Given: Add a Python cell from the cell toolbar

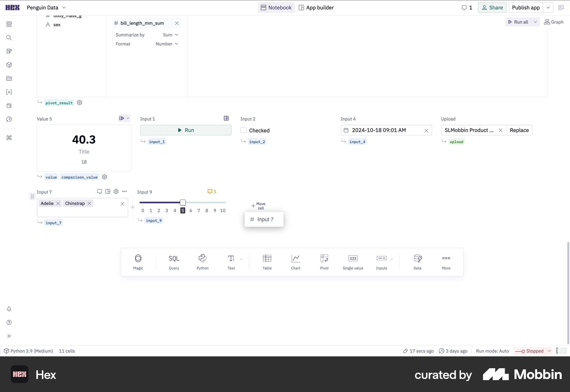Looking at the screenshot, I should [x=202, y=262].
